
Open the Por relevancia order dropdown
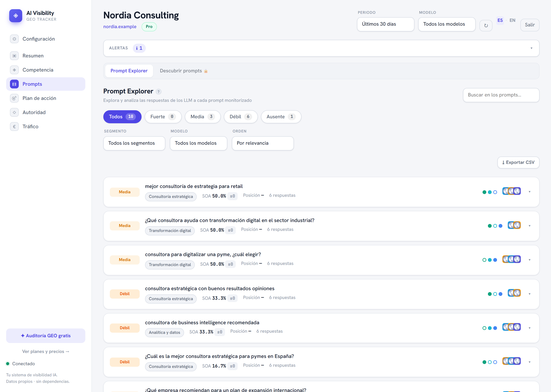(x=263, y=143)
